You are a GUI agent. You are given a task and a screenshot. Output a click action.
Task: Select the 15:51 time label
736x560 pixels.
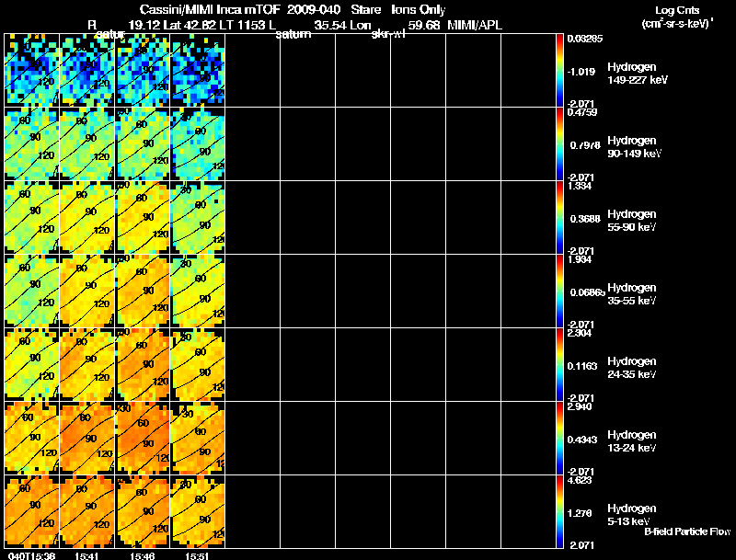(198, 555)
